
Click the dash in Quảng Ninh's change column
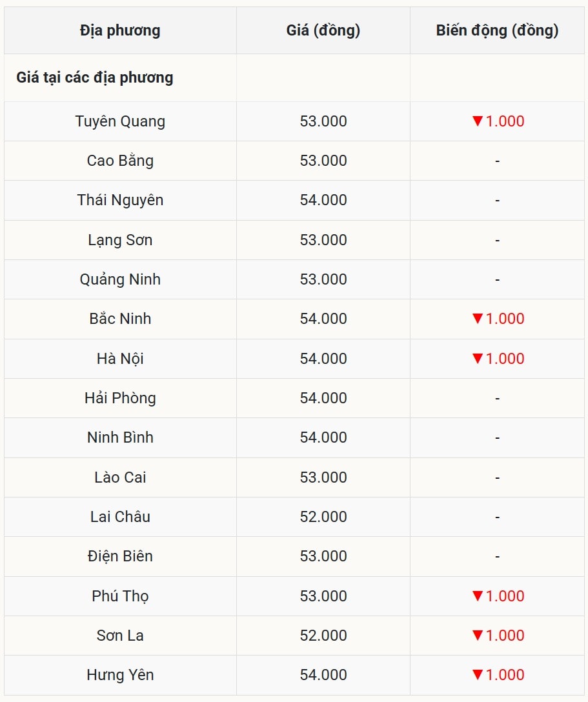click(x=497, y=279)
